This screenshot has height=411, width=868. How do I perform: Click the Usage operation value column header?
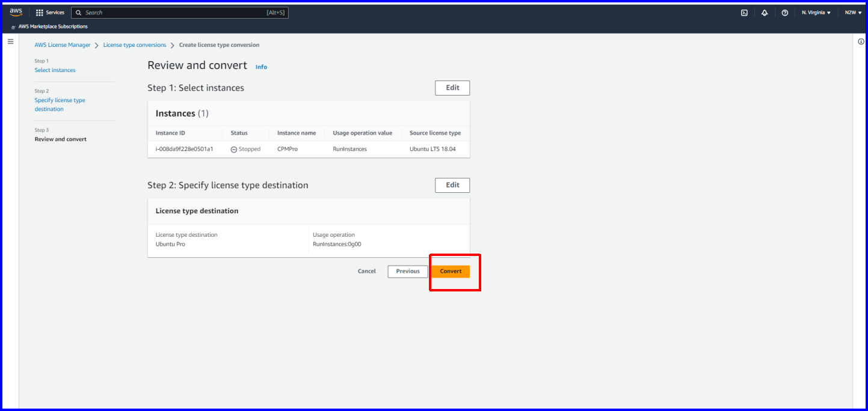(x=362, y=133)
